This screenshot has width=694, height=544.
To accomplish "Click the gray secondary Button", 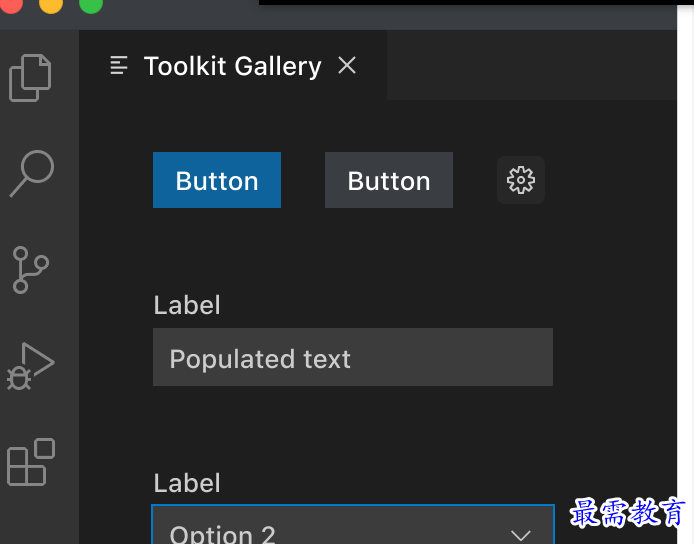I will [389, 180].
